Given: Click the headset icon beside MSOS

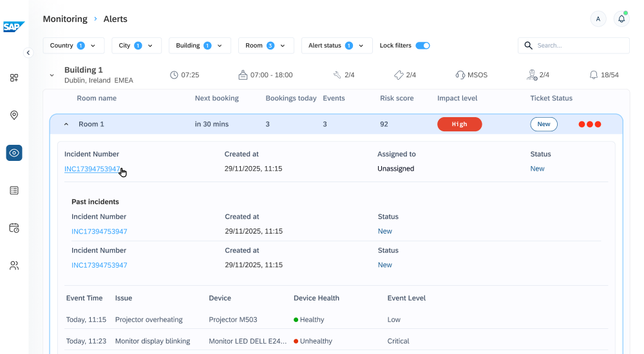Looking at the screenshot, I should [x=460, y=75].
